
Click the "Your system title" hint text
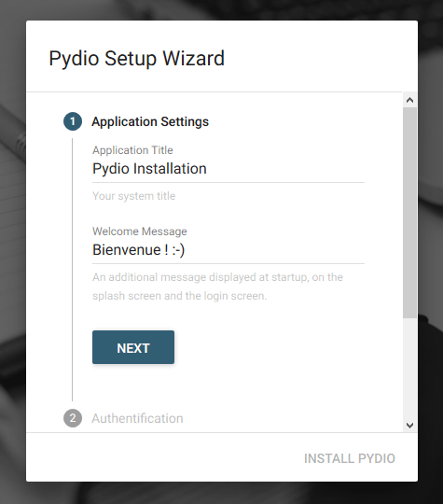click(x=134, y=196)
